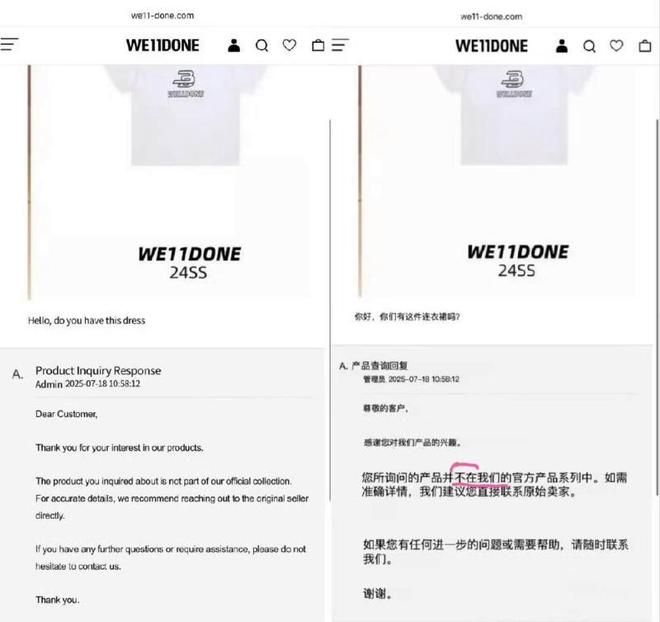Open shopping bag in left header
Image resolution: width=660 pixels, height=622 pixels.
pyautogui.click(x=318, y=45)
